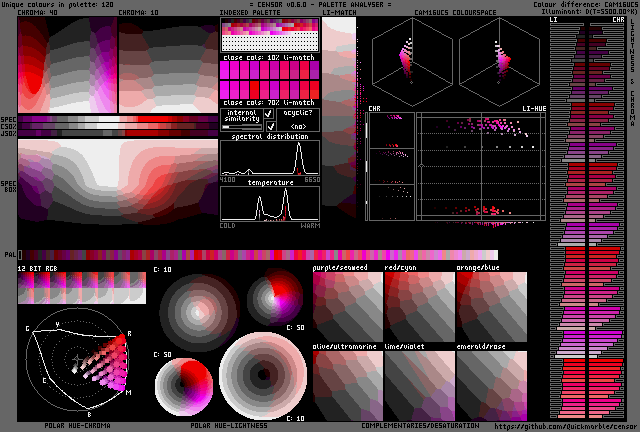Toggle the internal similarity checkbox
Screen dimensions: 640x432
point(269,114)
